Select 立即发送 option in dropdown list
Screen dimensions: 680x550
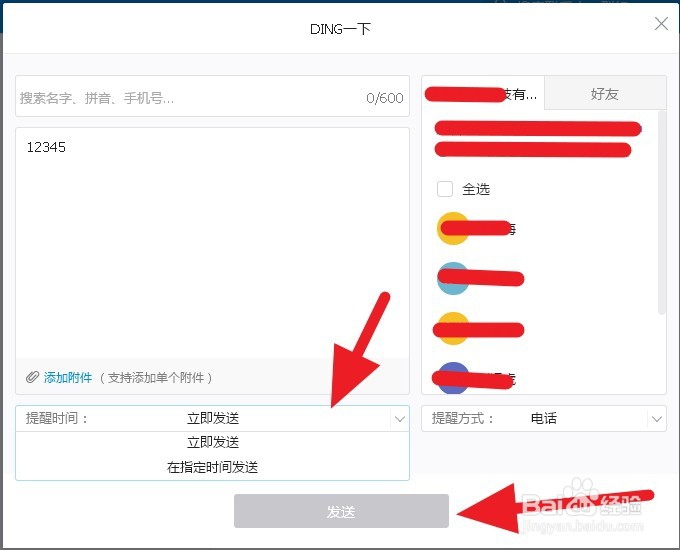[212, 442]
